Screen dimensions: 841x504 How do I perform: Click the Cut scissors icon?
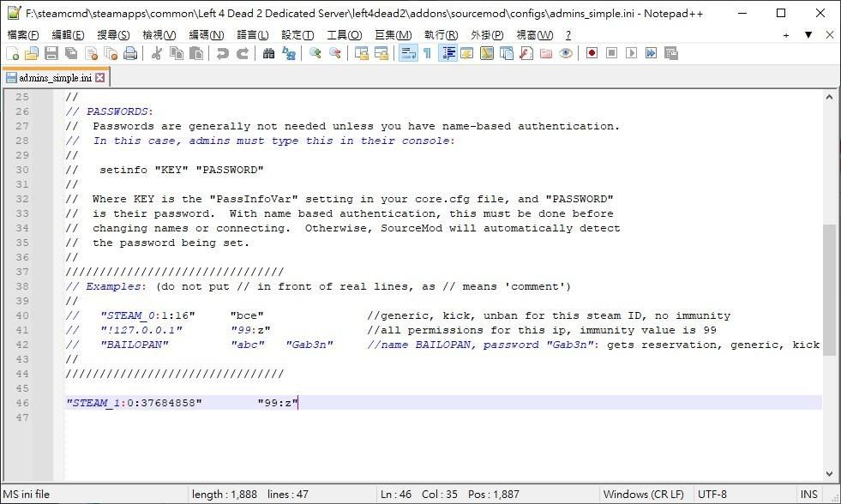point(157,53)
